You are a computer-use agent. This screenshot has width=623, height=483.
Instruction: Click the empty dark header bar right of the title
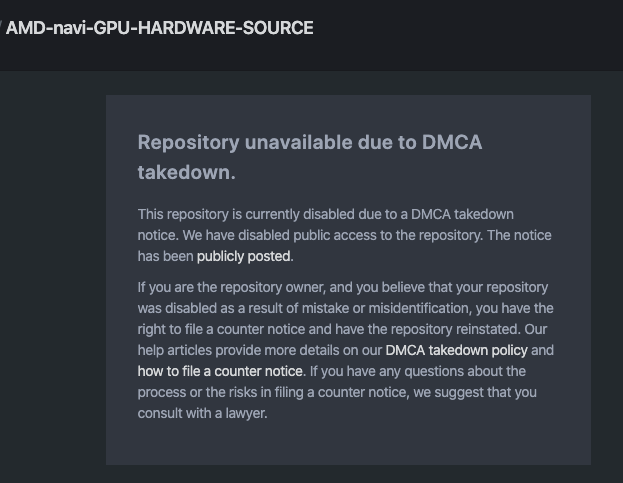point(470,30)
